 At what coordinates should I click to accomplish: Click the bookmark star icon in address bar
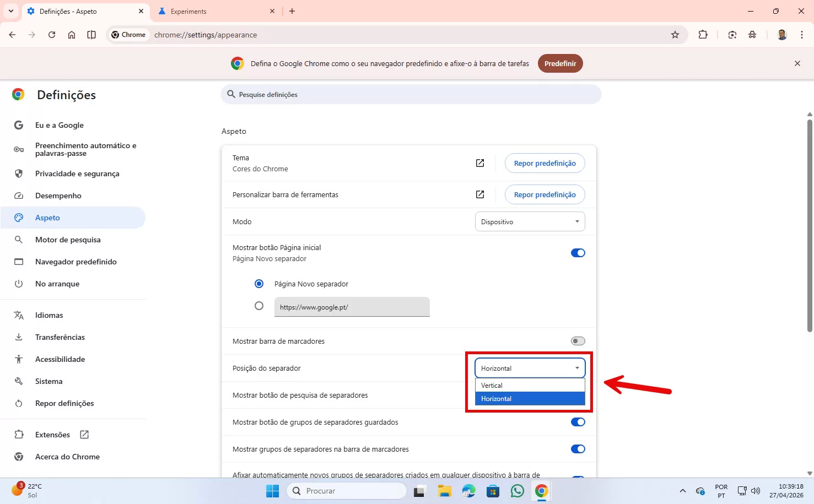(x=675, y=35)
